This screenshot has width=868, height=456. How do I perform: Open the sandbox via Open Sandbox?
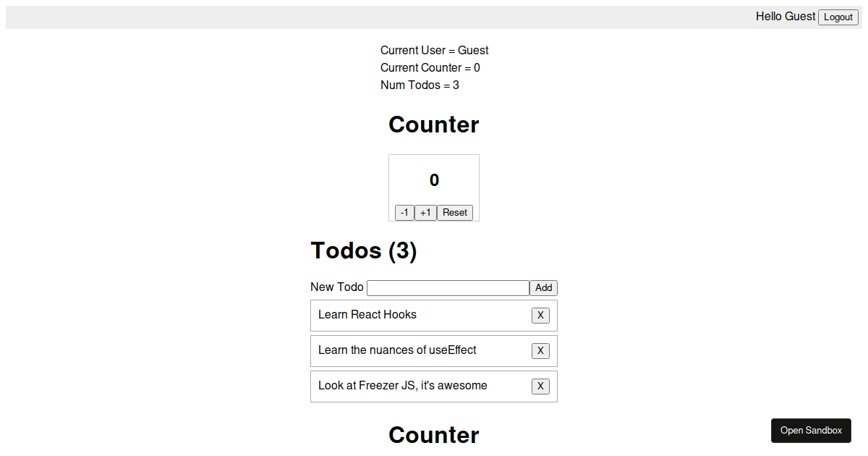tap(811, 431)
